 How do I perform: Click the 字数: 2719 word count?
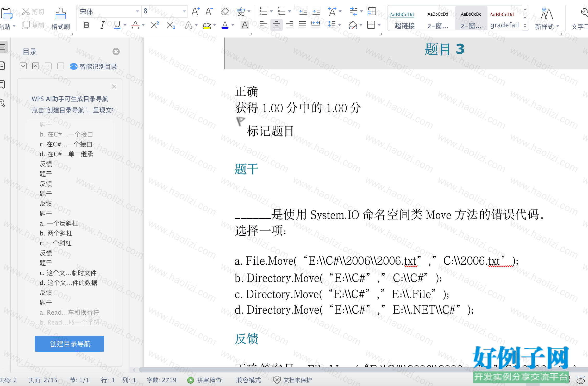pos(161,380)
